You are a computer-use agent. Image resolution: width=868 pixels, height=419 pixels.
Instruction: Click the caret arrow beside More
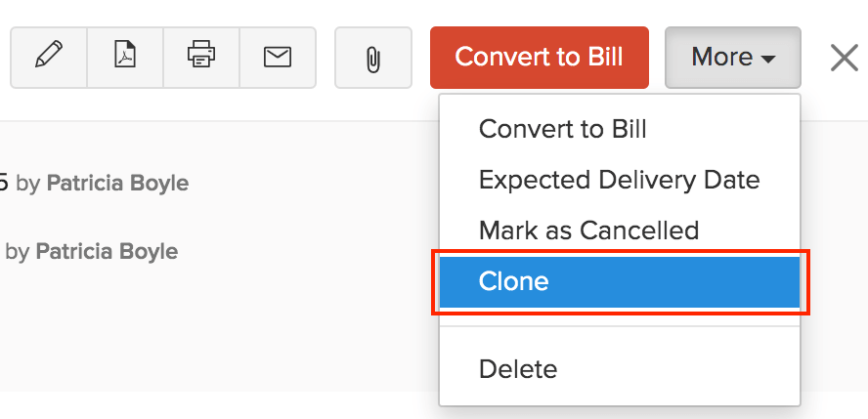pyautogui.click(x=768, y=60)
